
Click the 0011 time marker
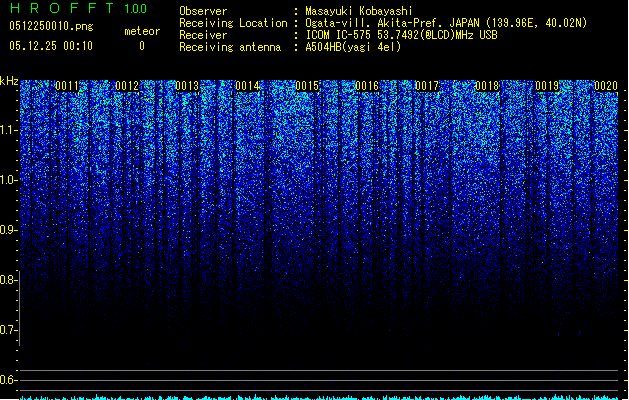(67, 86)
